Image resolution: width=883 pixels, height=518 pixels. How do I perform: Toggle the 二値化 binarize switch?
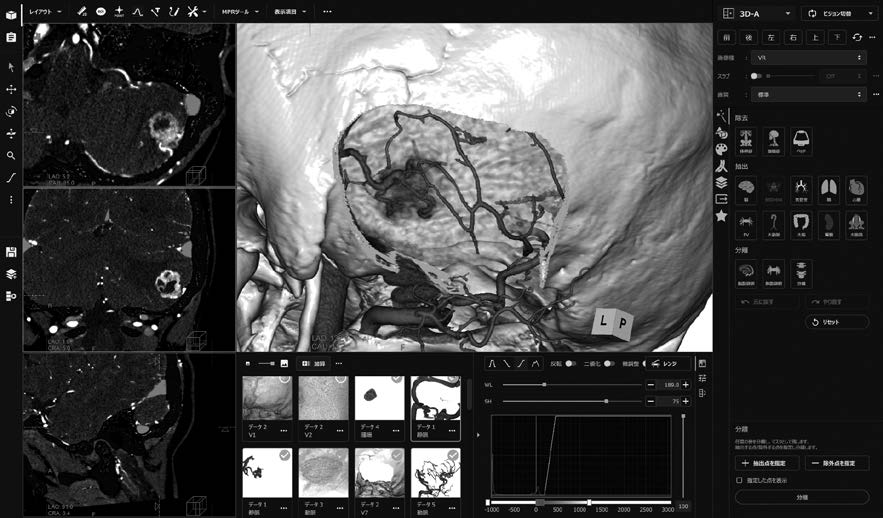(x=608, y=364)
